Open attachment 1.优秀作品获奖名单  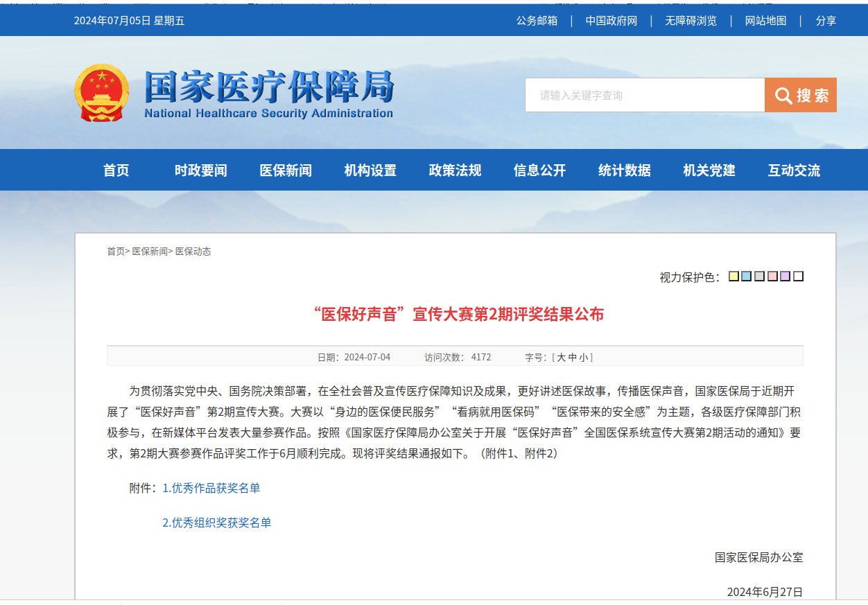(x=211, y=488)
